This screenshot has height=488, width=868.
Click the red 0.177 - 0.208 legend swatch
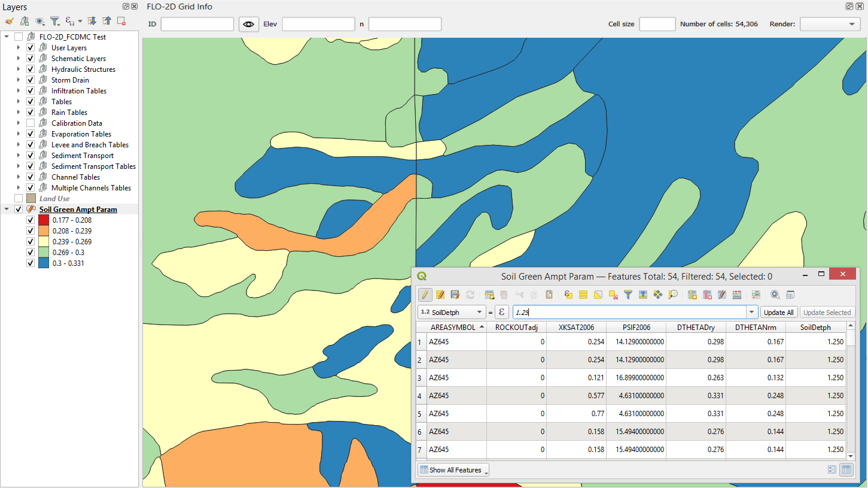click(x=44, y=220)
